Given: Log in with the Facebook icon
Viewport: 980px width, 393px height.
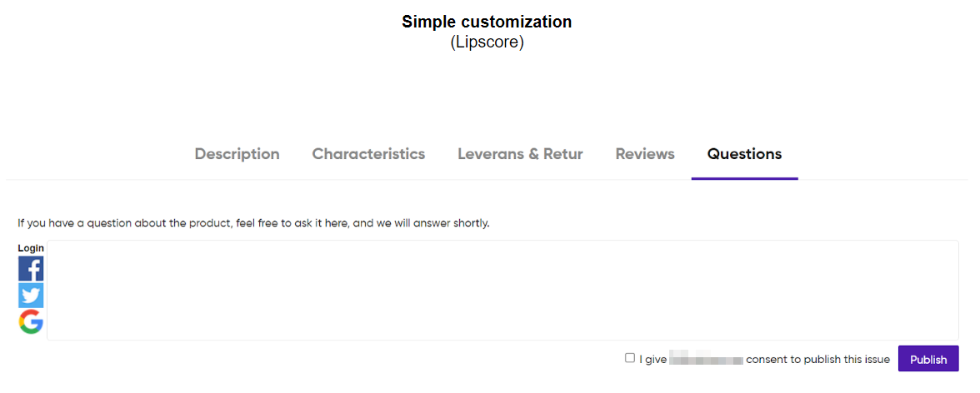Looking at the screenshot, I should point(31,269).
